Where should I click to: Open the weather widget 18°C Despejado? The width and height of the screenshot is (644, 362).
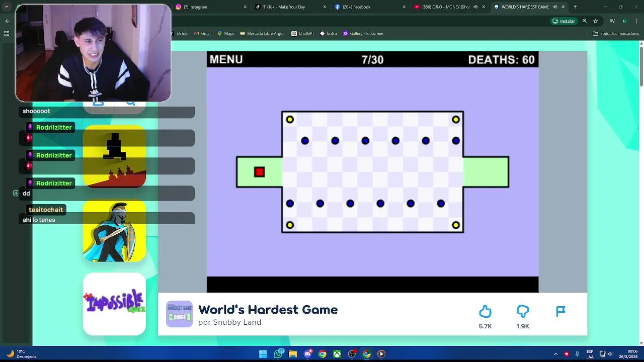click(22, 354)
